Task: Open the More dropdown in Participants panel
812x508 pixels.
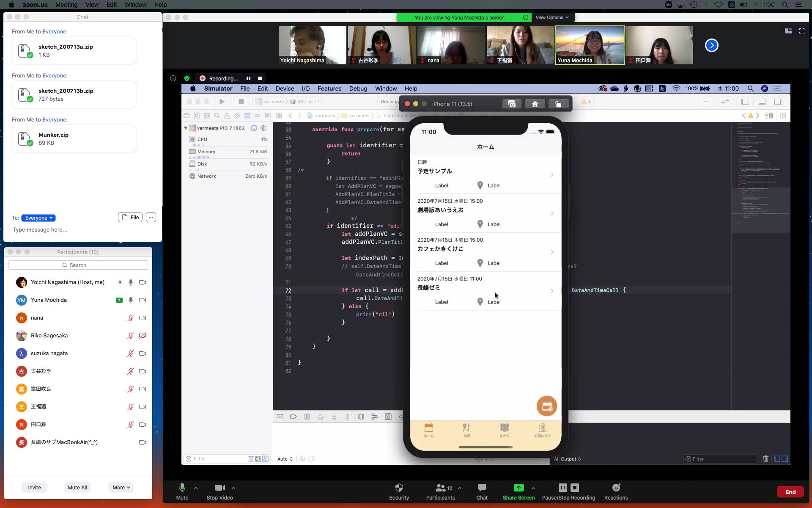Action: click(121, 488)
